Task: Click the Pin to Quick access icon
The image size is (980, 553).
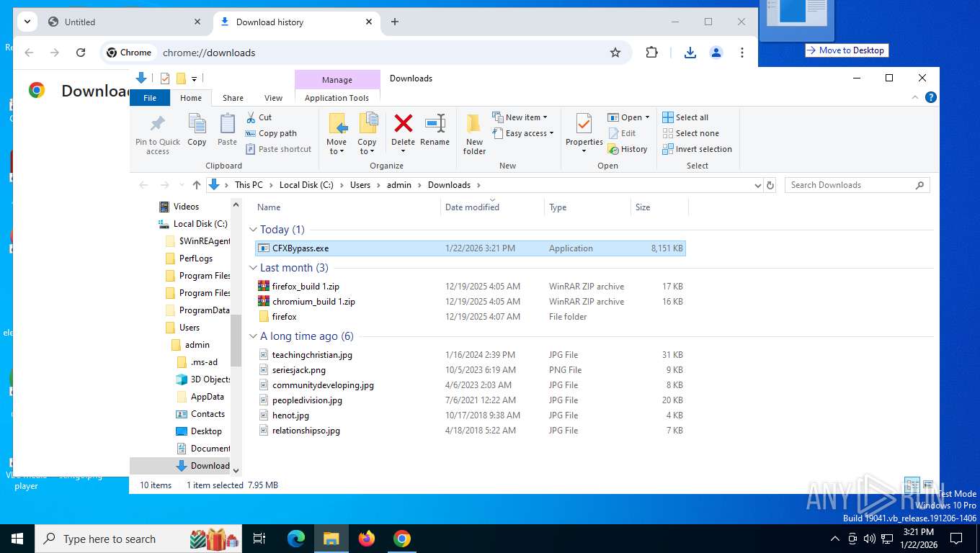Action: click(158, 124)
